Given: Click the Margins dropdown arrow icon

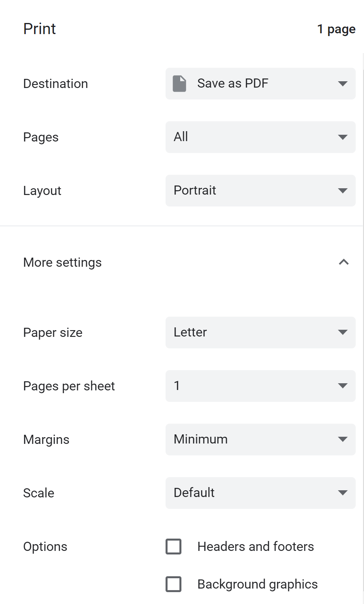Looking at the screenshot, I should [x=343, y=439].
